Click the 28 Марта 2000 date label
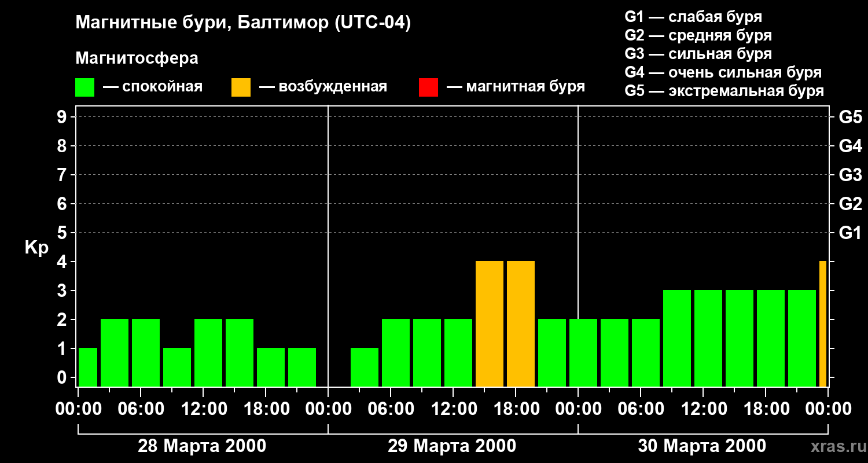 click(x=202, y=446)
